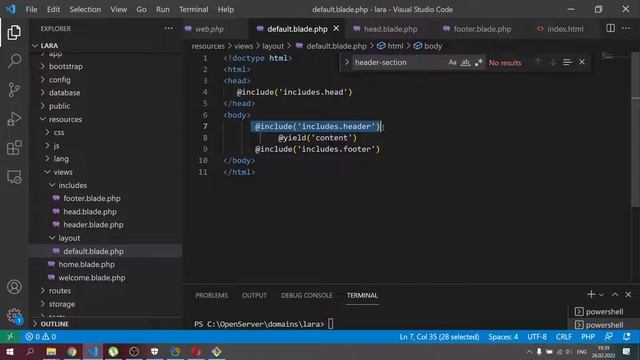Switch to the index.html tab

565,29
